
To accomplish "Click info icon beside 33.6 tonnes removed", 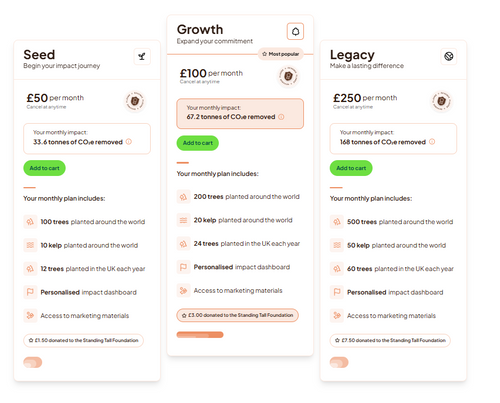I will 129,142.
